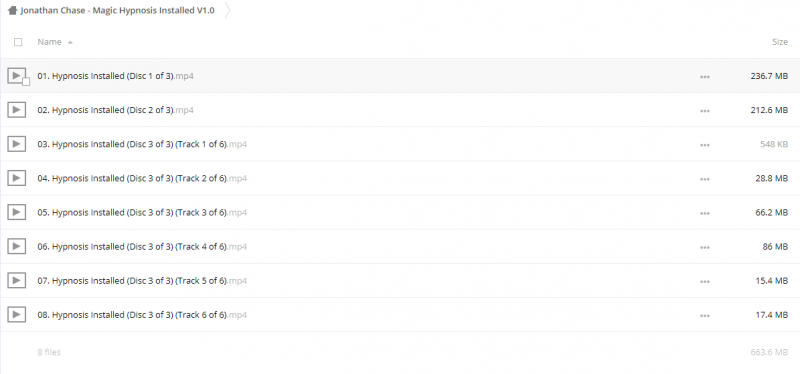Click the home icon in the breadcrumb
The width and height of the screenshot is (800, 374).
click(x=13, y=11)
